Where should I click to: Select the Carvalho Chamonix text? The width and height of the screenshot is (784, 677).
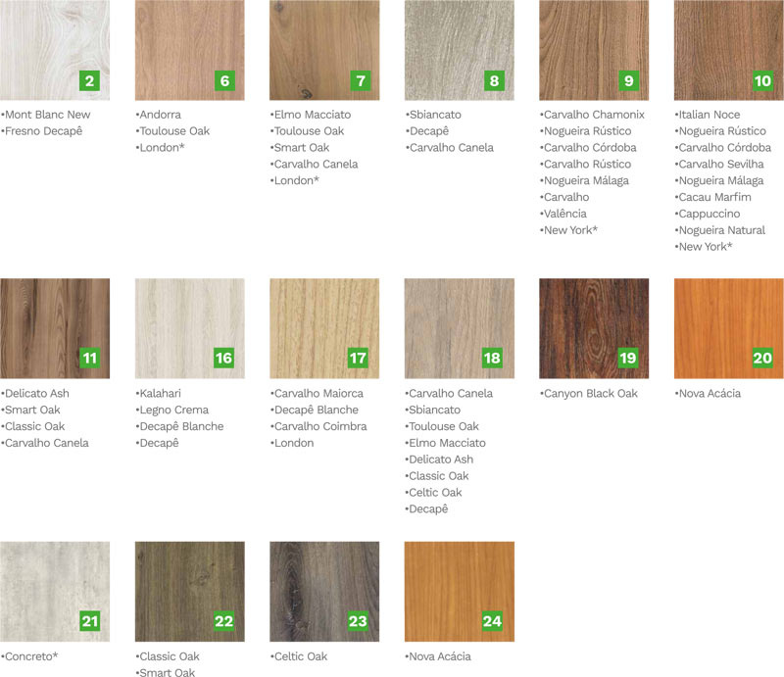pyautogui.click(x=594, y=115)
